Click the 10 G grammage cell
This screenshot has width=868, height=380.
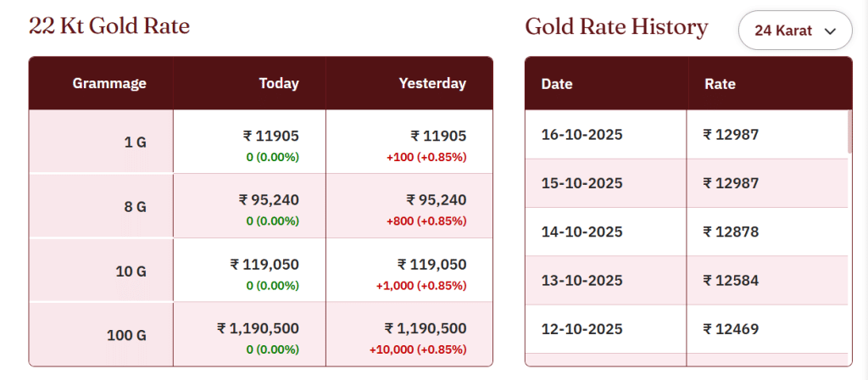(x=131, y=271)
